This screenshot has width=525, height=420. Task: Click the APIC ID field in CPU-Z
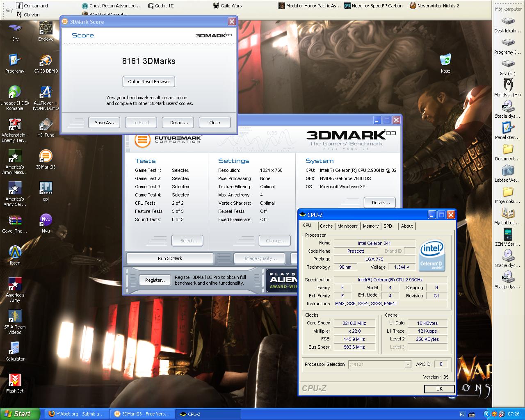pos(441,364)
